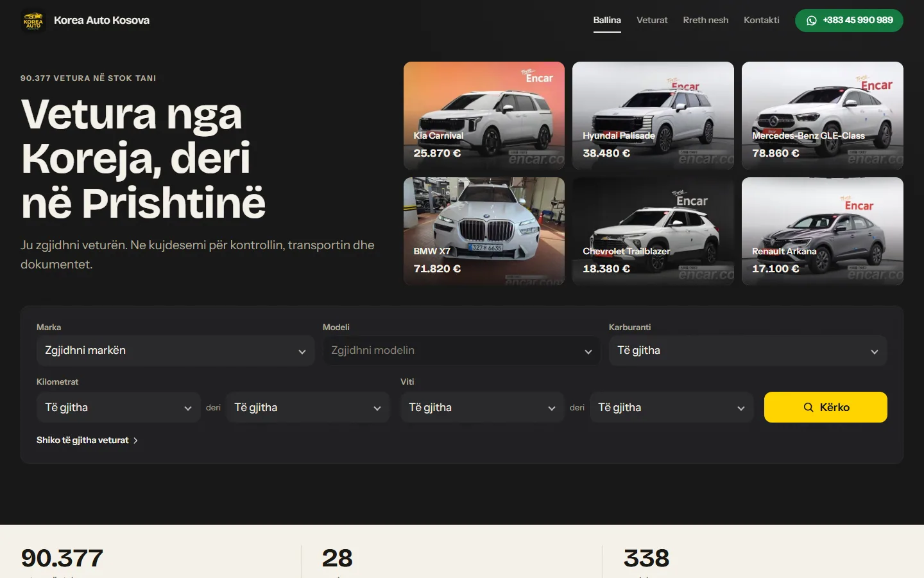This screenshot has height=578, width=924.
Task: Open the Kilometrat maximum dropdown
Action: pos(308,407)
